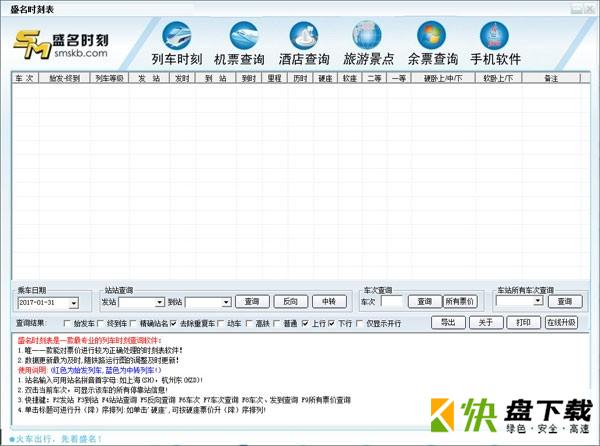Viewport: 600px width, 446px height.
Task: Click the 盛名时刻 smskb.com logo
Action: point(61,45)
